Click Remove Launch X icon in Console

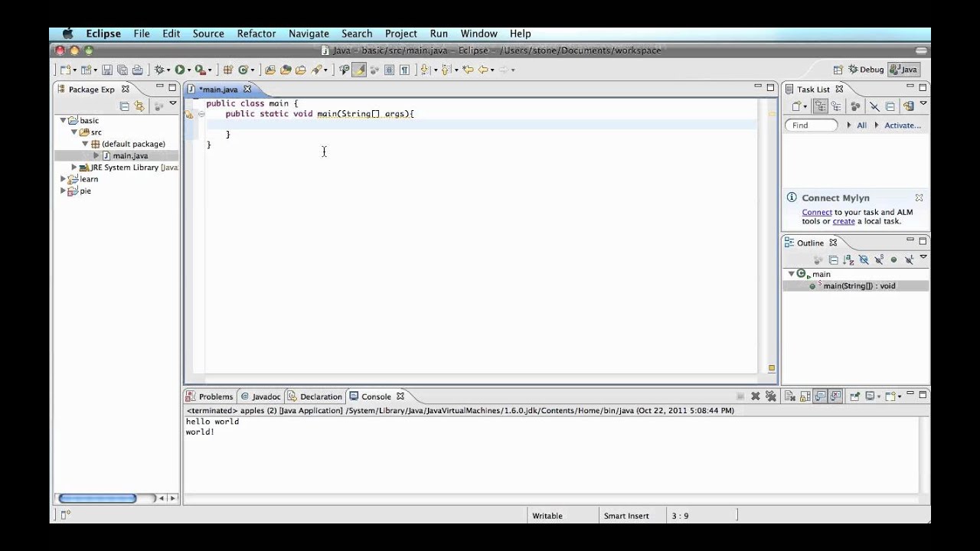(756, 396)
